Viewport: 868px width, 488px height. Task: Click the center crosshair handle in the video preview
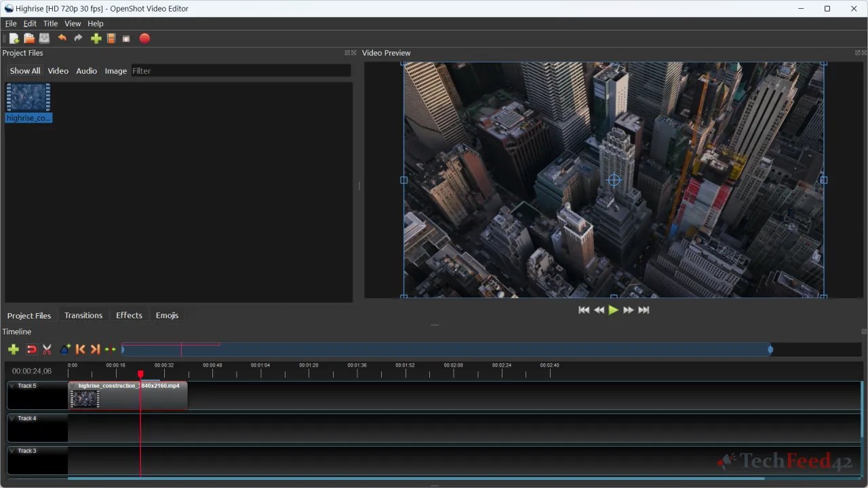coord(614,180)
